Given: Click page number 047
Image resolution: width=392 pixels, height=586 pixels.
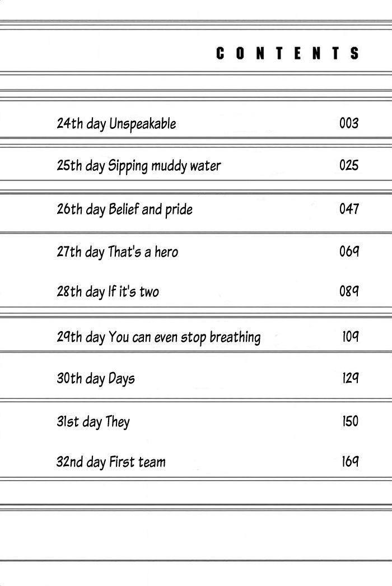Looking at the screenshot, I should [x=348, y=209].
